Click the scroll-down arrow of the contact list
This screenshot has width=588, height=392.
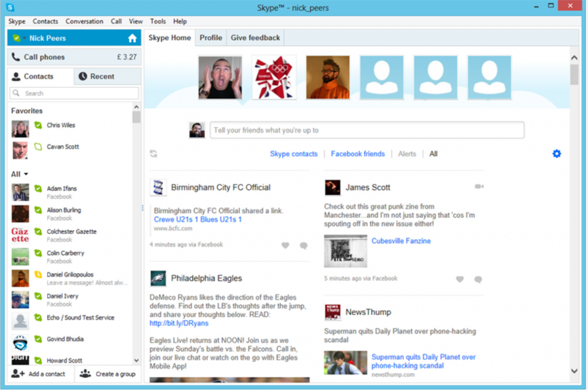click(136, 360)
